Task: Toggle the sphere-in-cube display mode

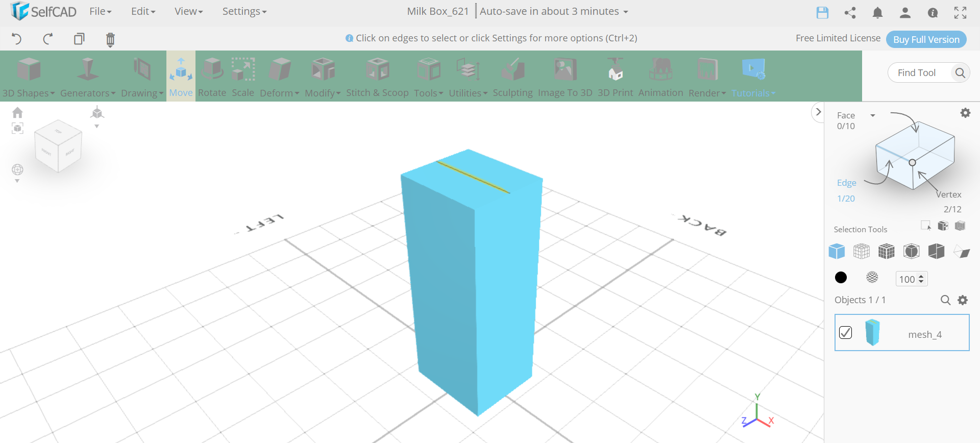Action: tap(912, 251)
